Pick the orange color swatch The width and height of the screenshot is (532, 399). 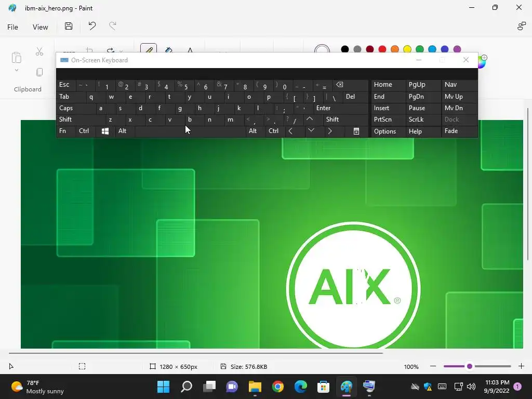395,49
